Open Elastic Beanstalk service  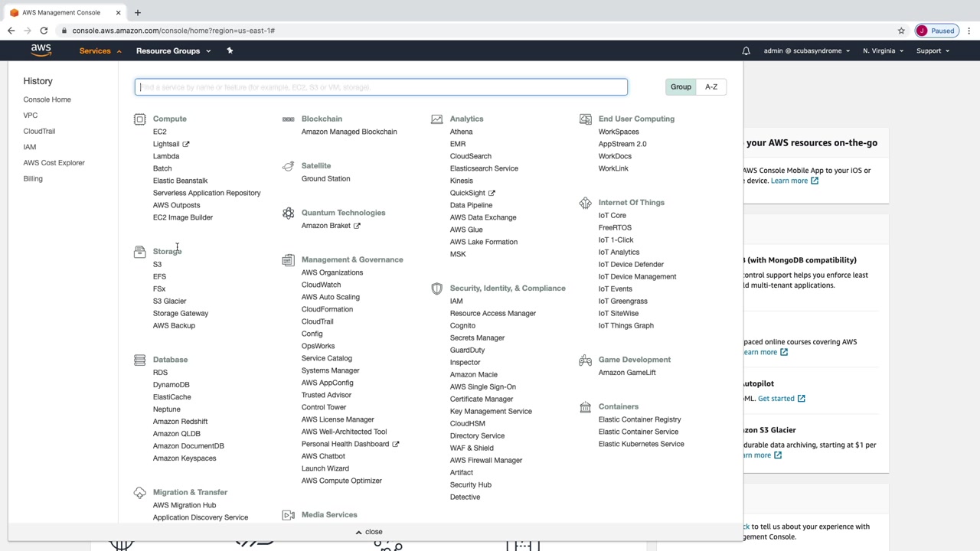coord(180,181)
